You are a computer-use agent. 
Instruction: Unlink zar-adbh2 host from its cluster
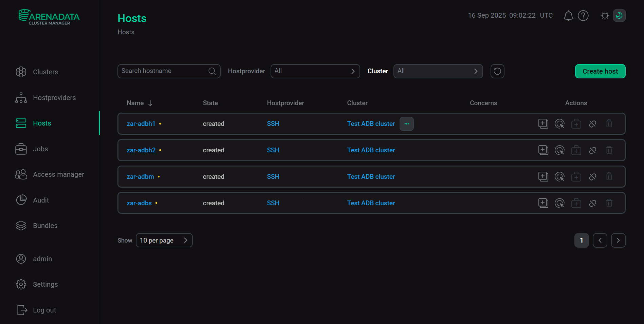(x=592, y=150)
